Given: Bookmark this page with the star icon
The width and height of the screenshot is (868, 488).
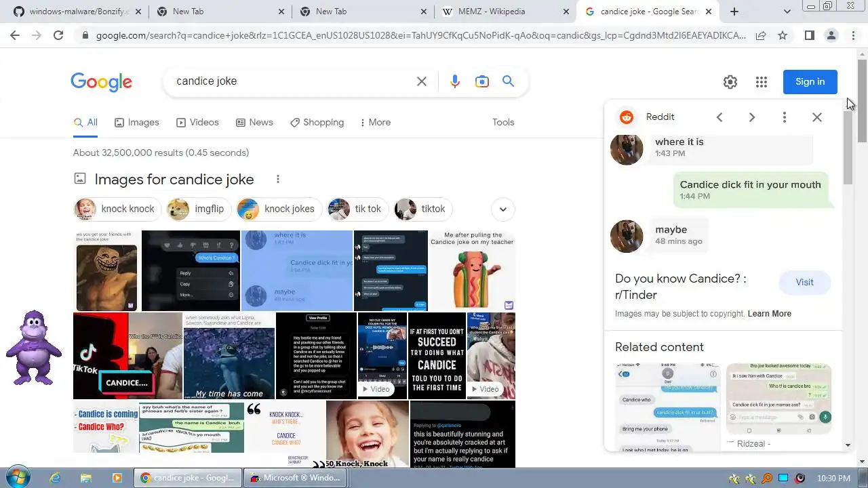Looking at the screenshot, I should pyautogui.click(x=783, y=35).
